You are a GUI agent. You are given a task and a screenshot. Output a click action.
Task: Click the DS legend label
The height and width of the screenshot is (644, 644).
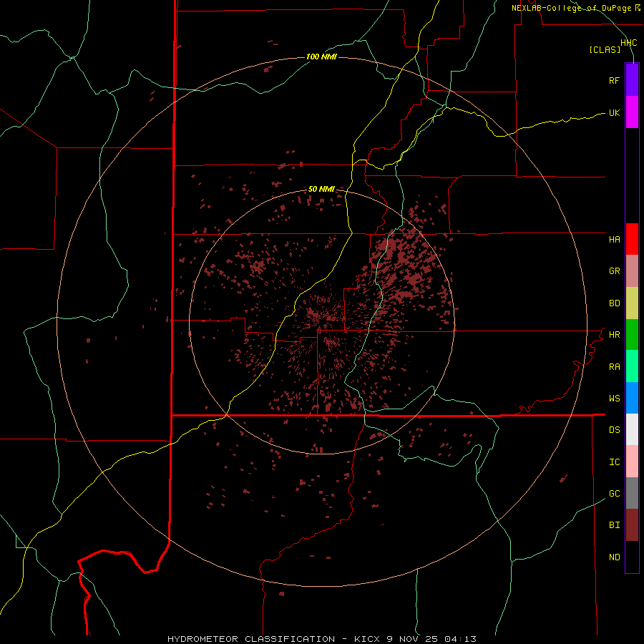coord(614,430)
